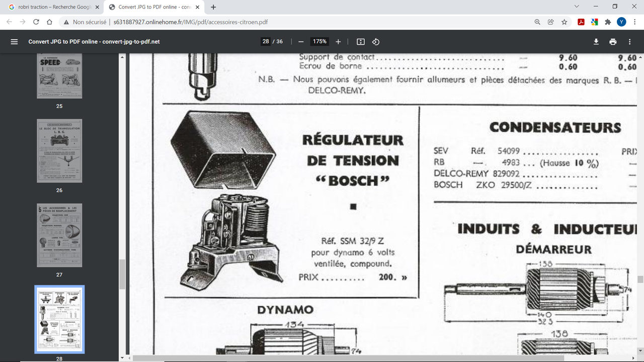Click the 'DÉMARREUR' heading text
The height and width of the screenshot is (362, 644).
[553, 249]
